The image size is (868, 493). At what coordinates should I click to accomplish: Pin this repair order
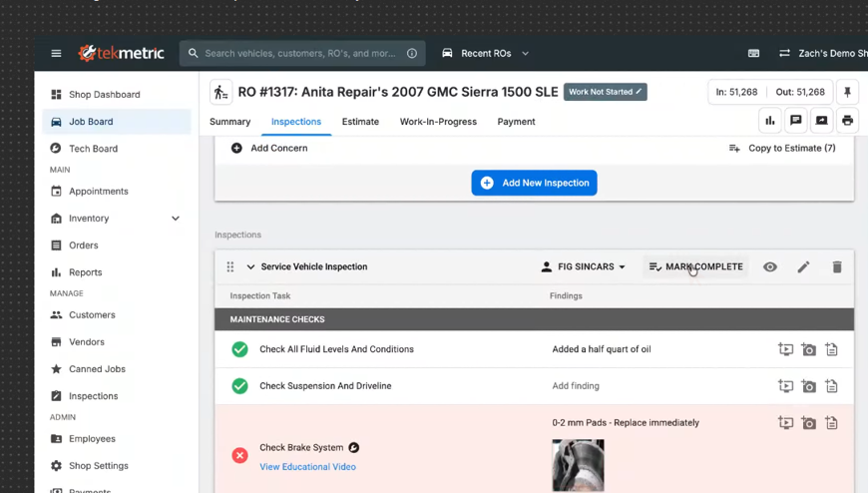[847, 92]
